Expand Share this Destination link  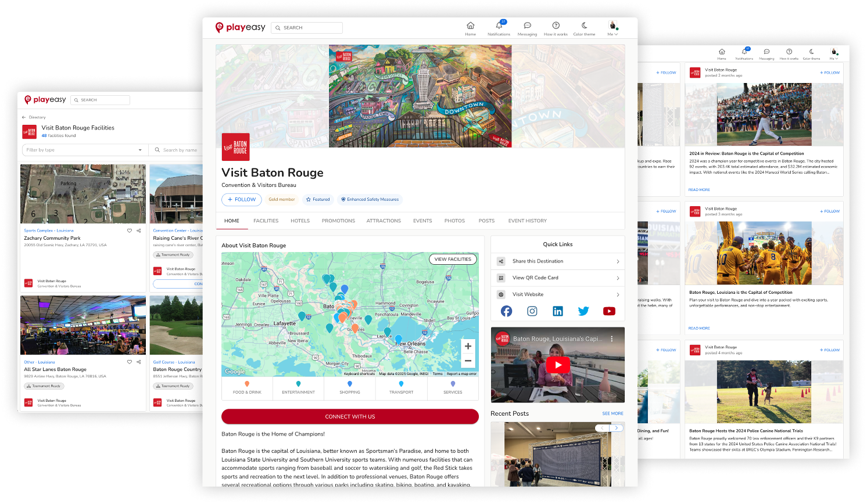click(x=558, y=261)
